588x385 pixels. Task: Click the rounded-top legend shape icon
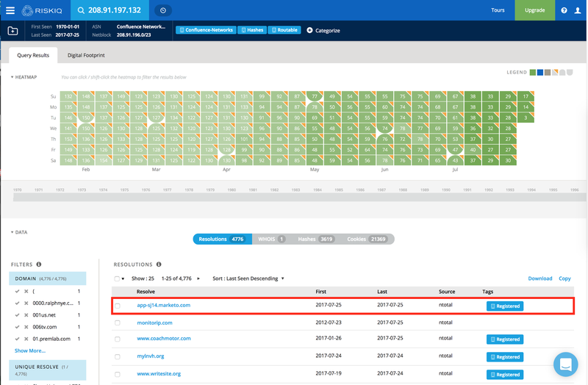tap(562, 72)
